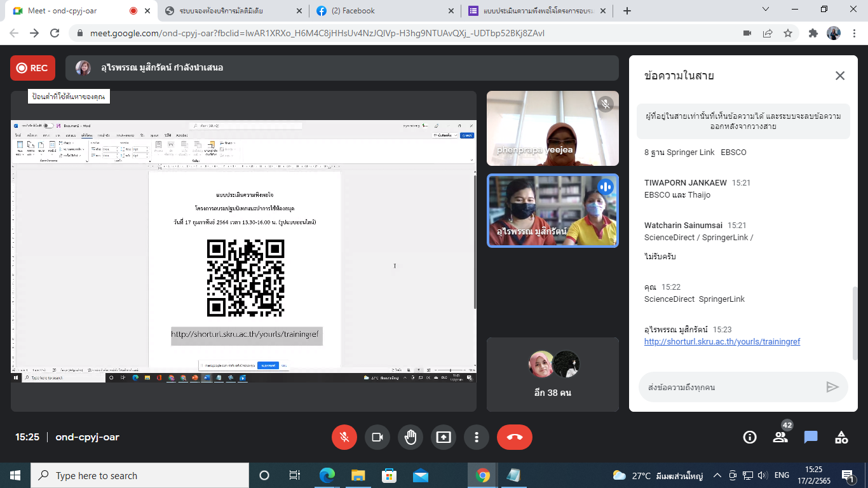Open meeting details info icon
The height and width of the screenshot is (488, 868).
coord(750,437)
